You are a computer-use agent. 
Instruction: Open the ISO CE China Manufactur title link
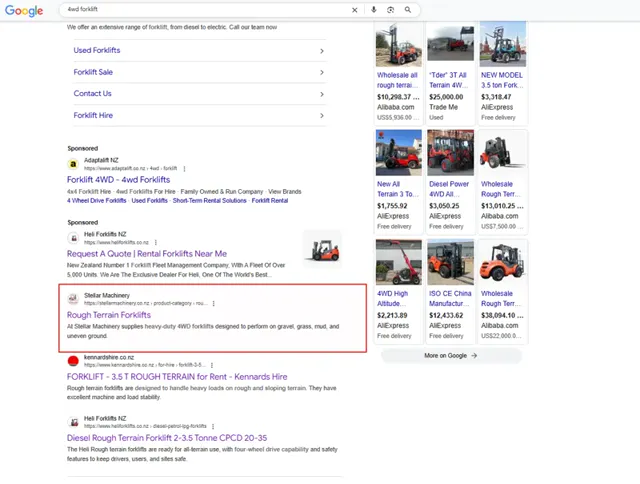click(450, 298)
